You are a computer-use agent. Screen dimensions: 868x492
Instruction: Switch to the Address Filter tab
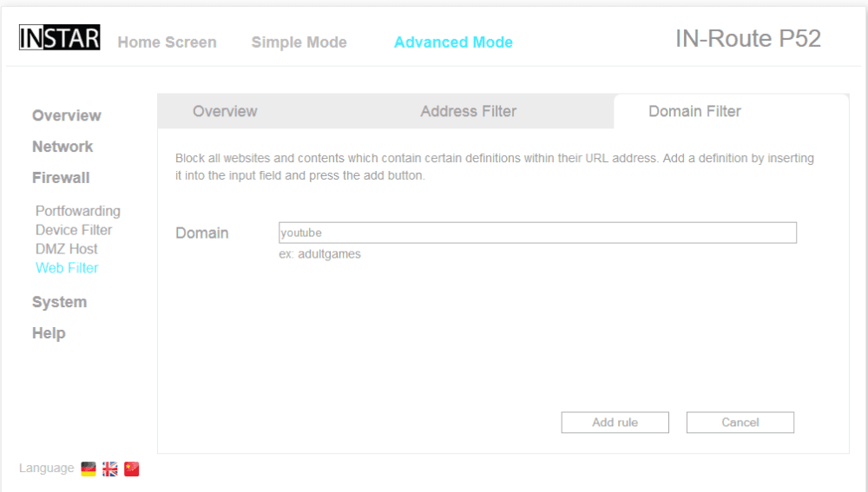coord(468,111)
